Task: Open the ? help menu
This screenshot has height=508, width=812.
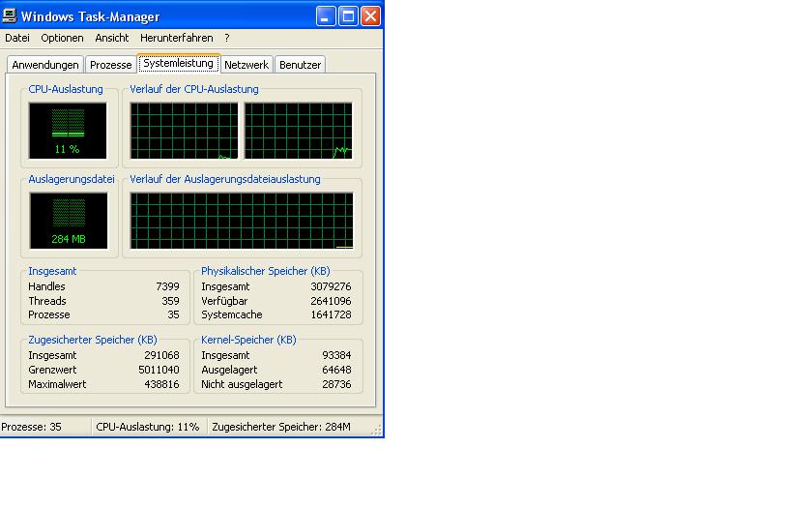Action: pos(227,38)
